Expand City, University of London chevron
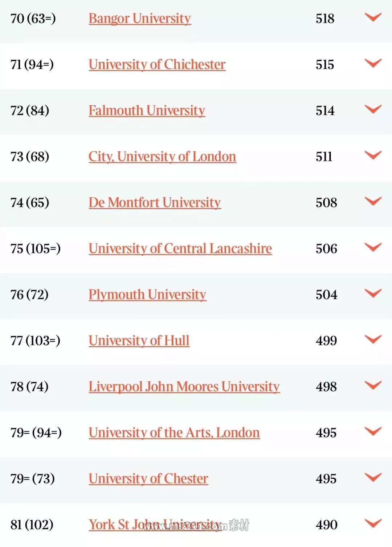392x547 pixels. click(373, 155)
